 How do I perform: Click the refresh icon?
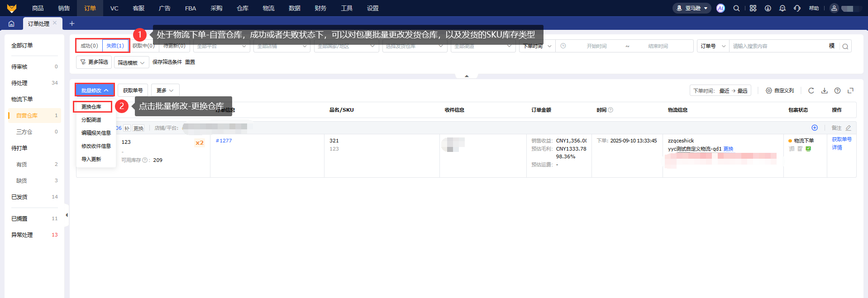(x=811, y=90)
